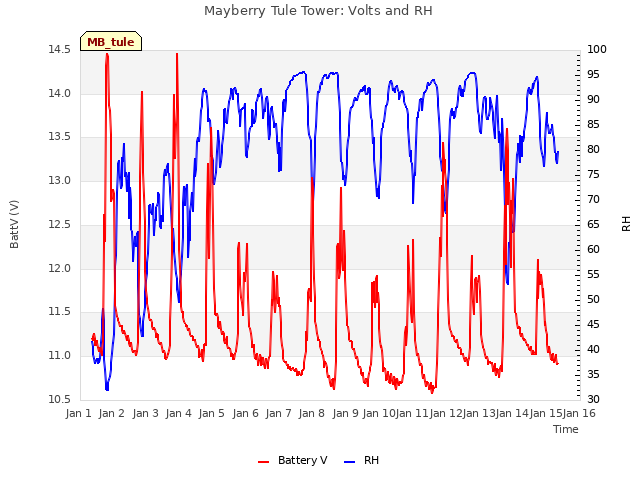Click the Jan 5 date tick

212,413
